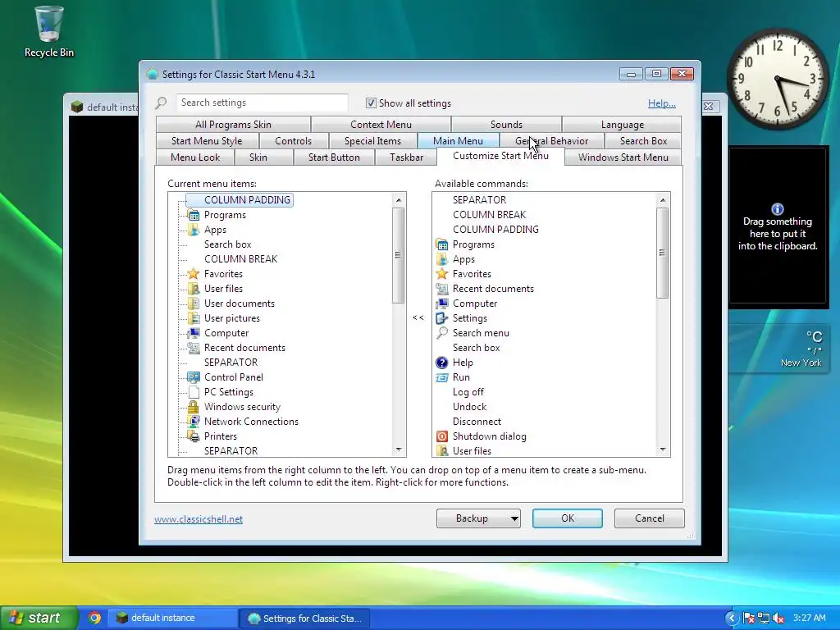Click the Available commands scrollbar thumb
Screen dimensions: 840x630
[663, 253]
